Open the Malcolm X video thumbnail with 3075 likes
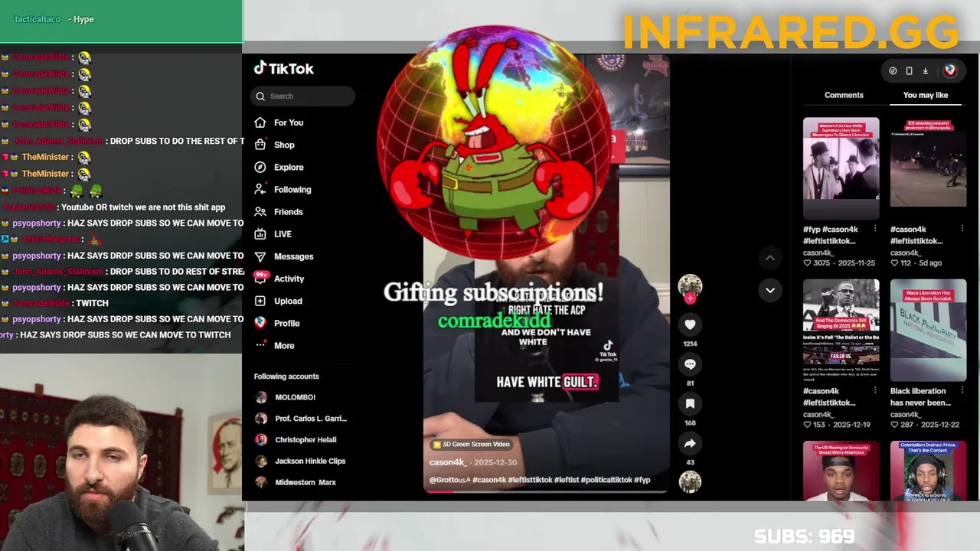Image resolution: width=980 pixels, height=551 pixels. [841, 168]
